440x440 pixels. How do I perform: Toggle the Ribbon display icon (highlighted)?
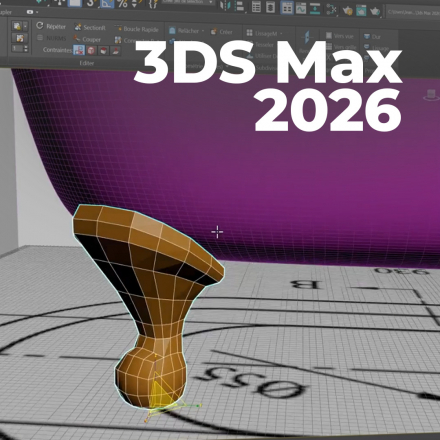287,8
